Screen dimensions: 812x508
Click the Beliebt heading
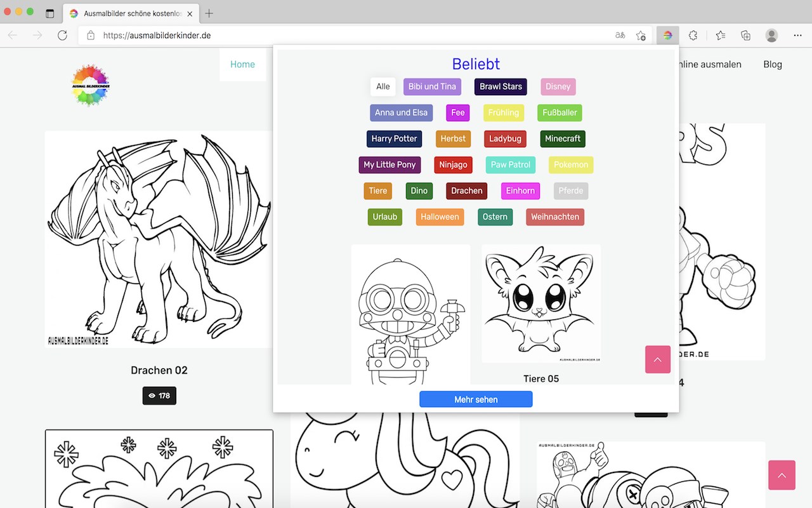[476, 64]
